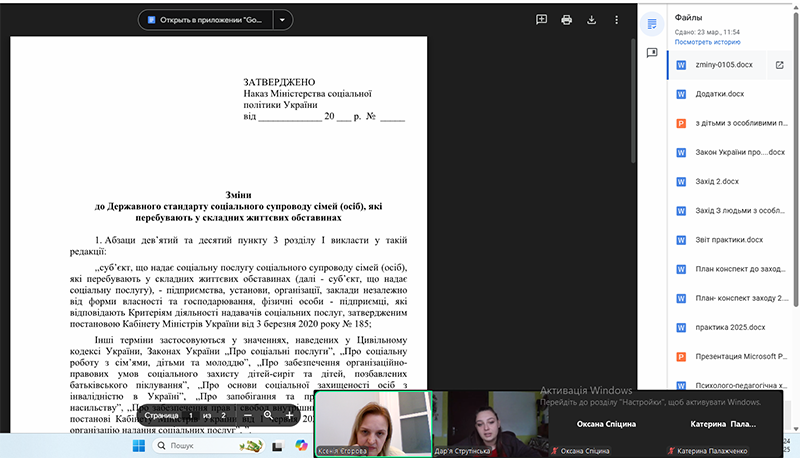
Task: Open file практика 2025.docx
Action: point(730,327)
